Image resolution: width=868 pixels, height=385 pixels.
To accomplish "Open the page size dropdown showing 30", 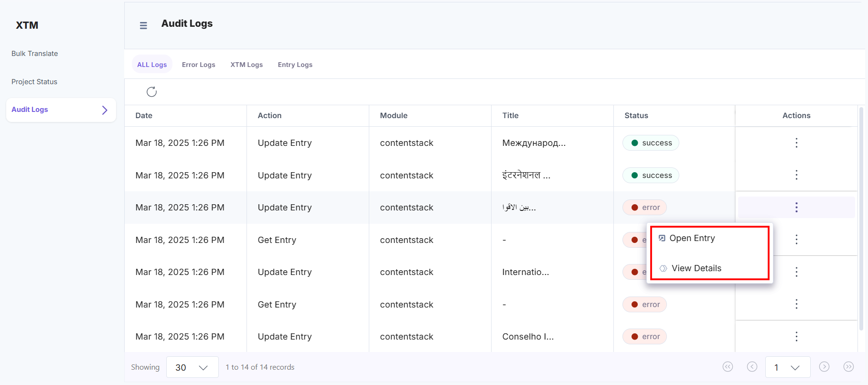I will coord(193,367).
